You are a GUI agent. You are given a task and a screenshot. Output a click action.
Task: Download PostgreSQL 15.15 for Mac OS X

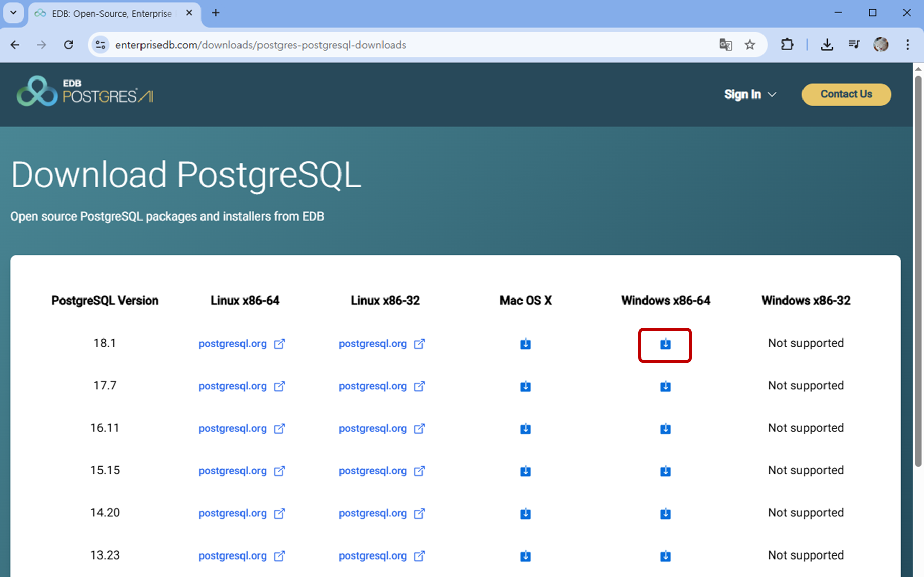525,471
